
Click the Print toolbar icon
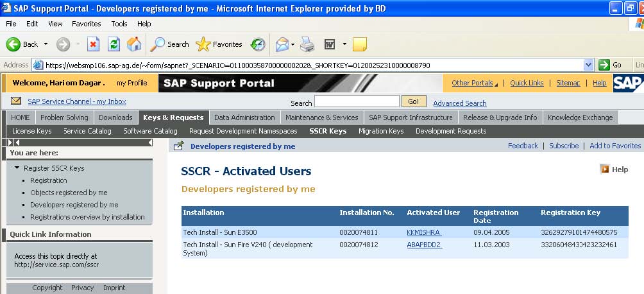pyautogui.click(x=307, y=44)
